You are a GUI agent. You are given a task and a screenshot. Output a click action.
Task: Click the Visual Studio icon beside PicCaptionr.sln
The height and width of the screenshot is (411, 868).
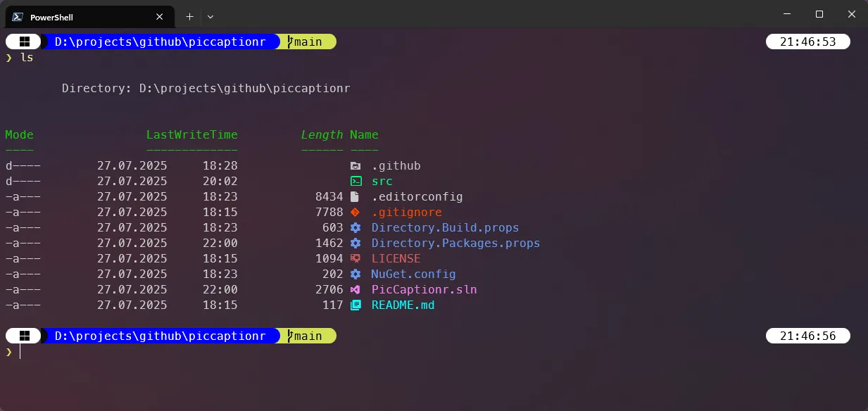(356, 290)
